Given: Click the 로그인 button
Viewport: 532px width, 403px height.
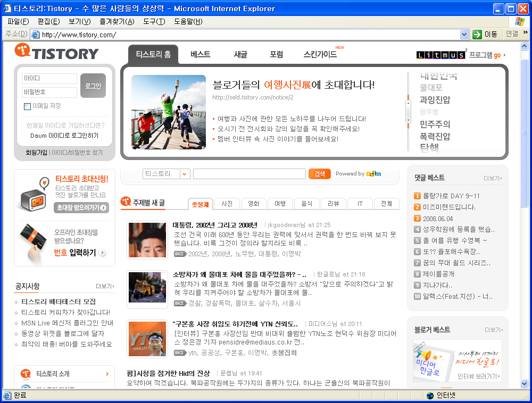Looking at the screenshot, I should click(x=93, y=86).
